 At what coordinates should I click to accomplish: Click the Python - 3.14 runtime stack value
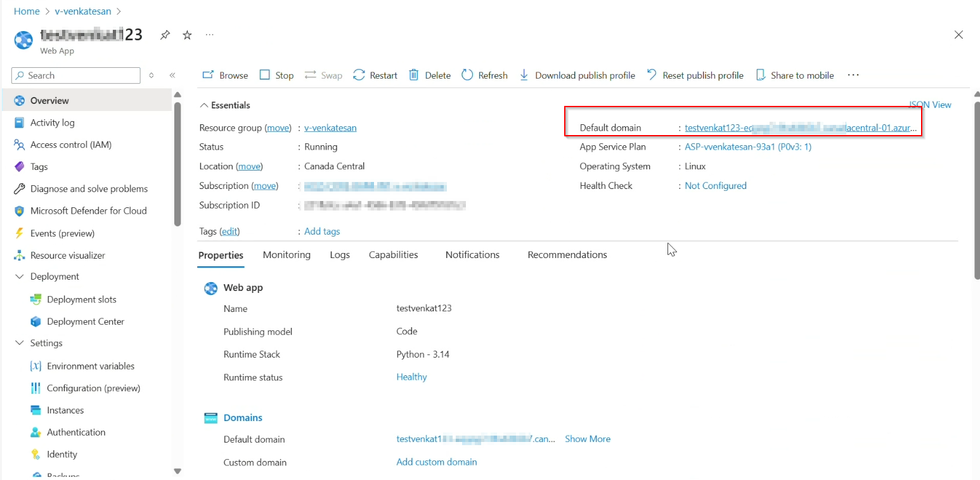tap(423, 354)
